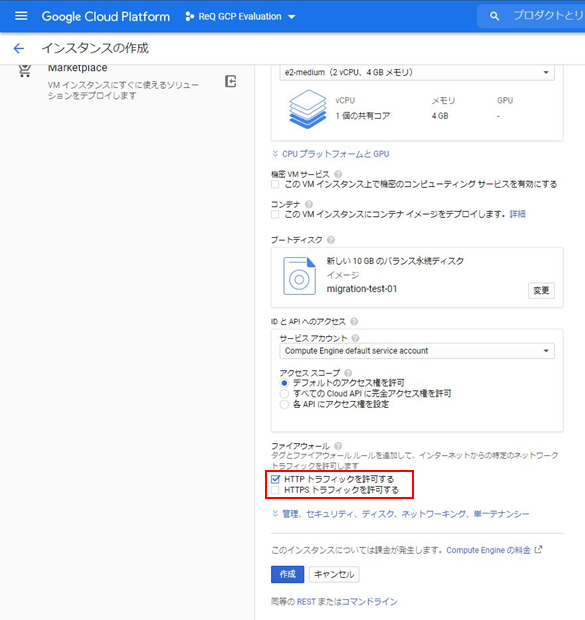Click the インスタンスの作成 page title

coord(95,48)
